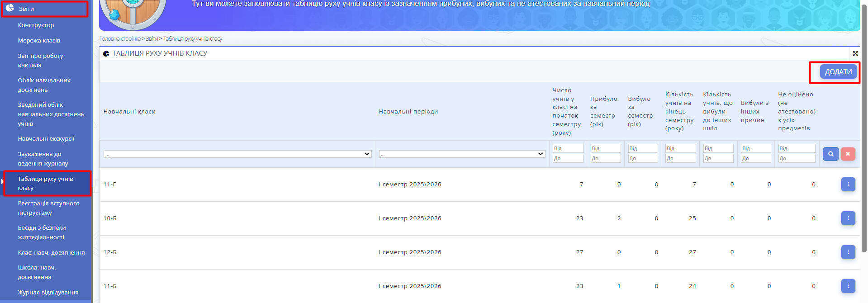Open actions menu for class 11-Б row
This screenshot has height=303, width=868.
click(x=848, y=286)
